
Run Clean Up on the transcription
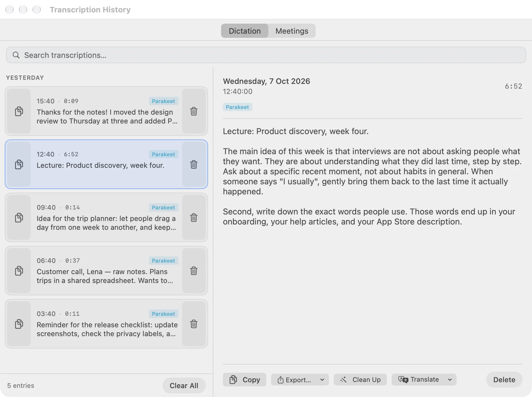click(360, 380)
